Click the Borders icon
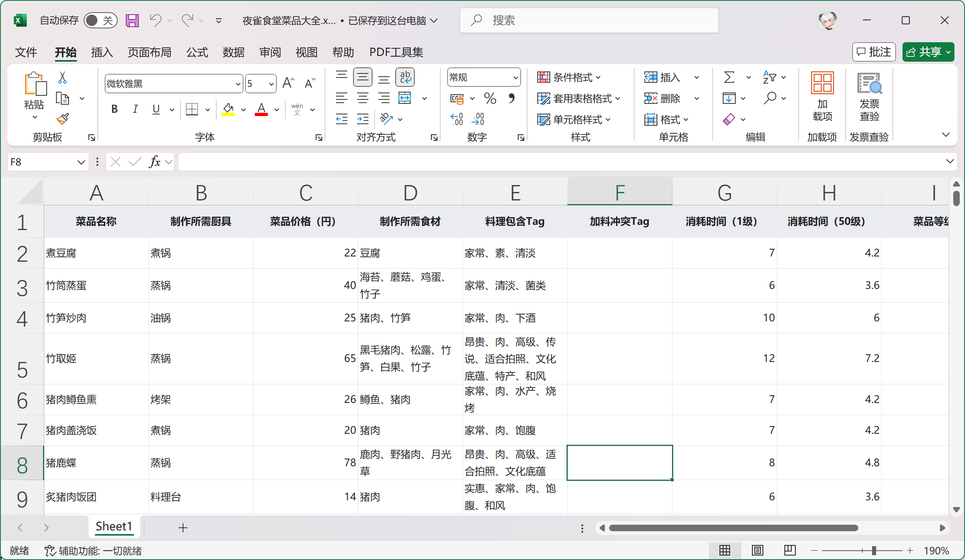Image resolution: width=965 pixels, height=560 pixels. [192, 109]
